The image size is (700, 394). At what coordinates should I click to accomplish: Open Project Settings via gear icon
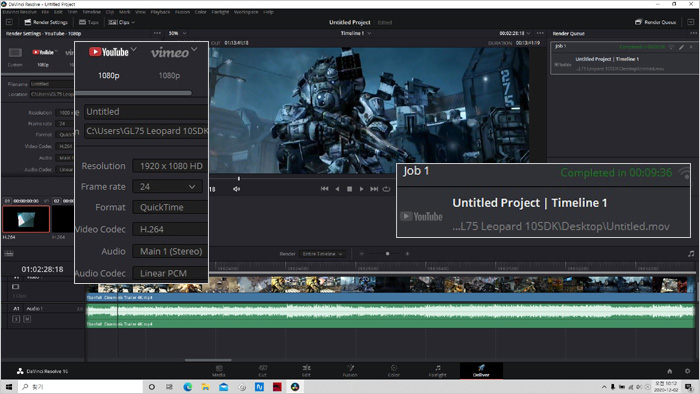click(688, 371)
